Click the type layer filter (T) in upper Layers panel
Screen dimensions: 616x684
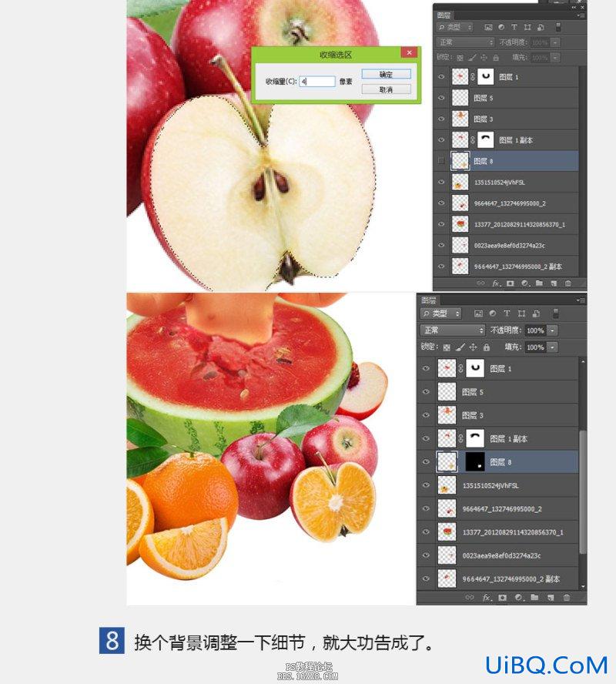(514, 27)
